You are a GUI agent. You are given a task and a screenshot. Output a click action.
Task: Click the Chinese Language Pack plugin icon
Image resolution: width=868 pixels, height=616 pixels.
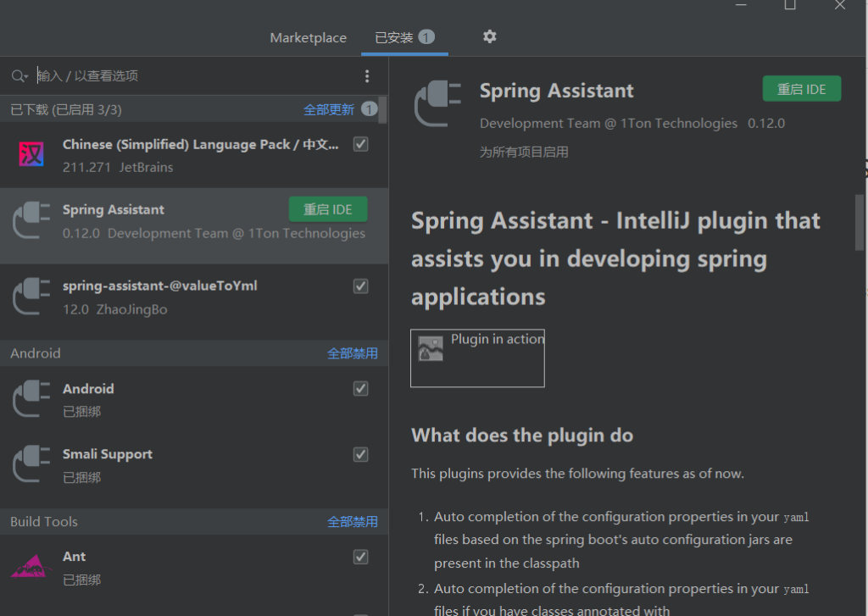pyautogui.click(x=31, y=154)
